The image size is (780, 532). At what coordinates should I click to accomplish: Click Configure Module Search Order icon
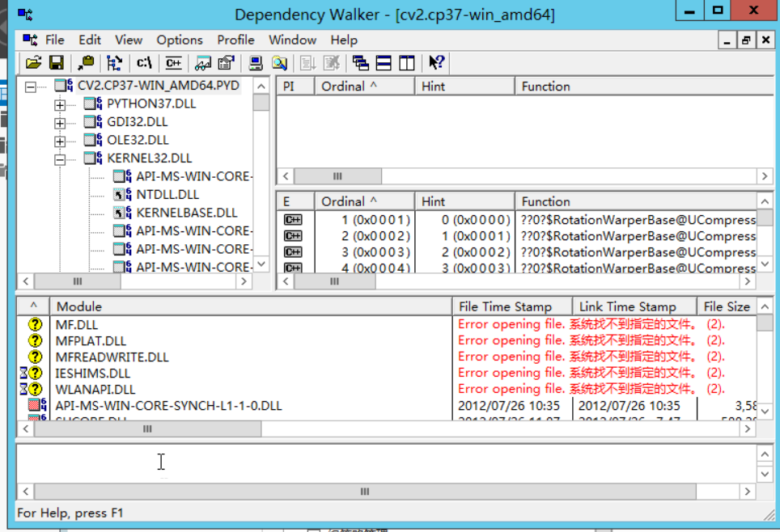point(279,62)
